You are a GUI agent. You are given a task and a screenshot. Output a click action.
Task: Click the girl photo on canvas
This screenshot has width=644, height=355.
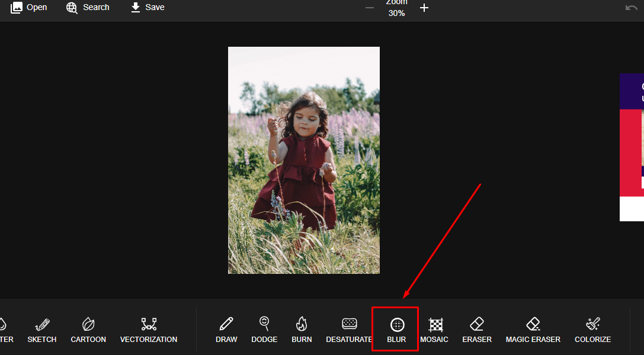pyautogui.click(x=304, y=160)
